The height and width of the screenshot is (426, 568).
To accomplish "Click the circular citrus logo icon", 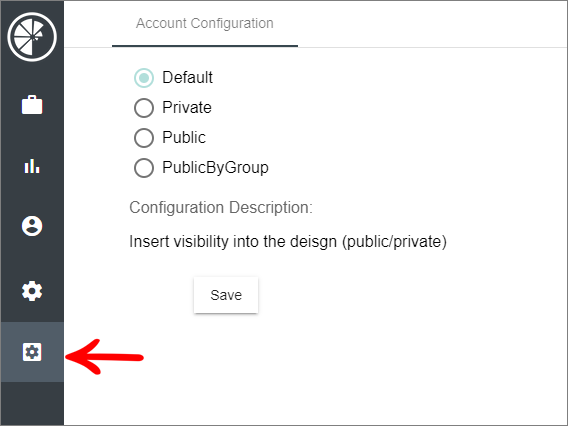I will pos(32,37).
